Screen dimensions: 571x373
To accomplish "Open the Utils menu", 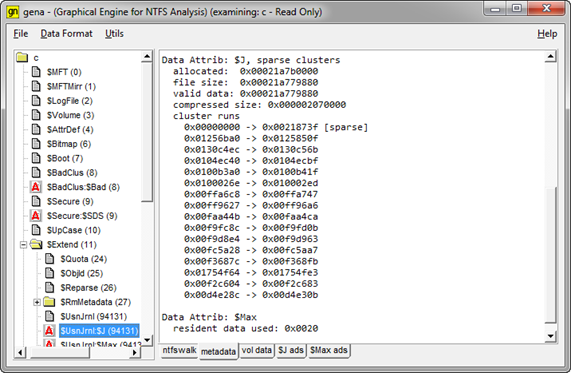I will [x=114, y=34].
